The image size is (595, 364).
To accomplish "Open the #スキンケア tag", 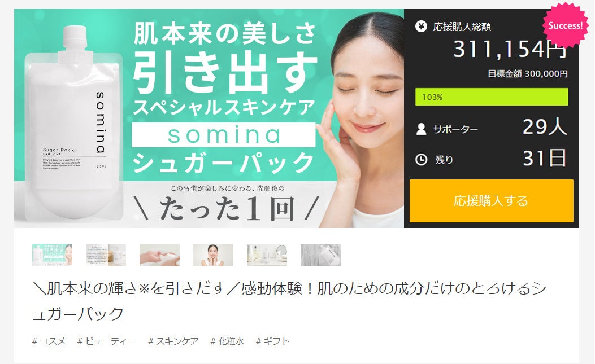I will [x=173, y=341].
